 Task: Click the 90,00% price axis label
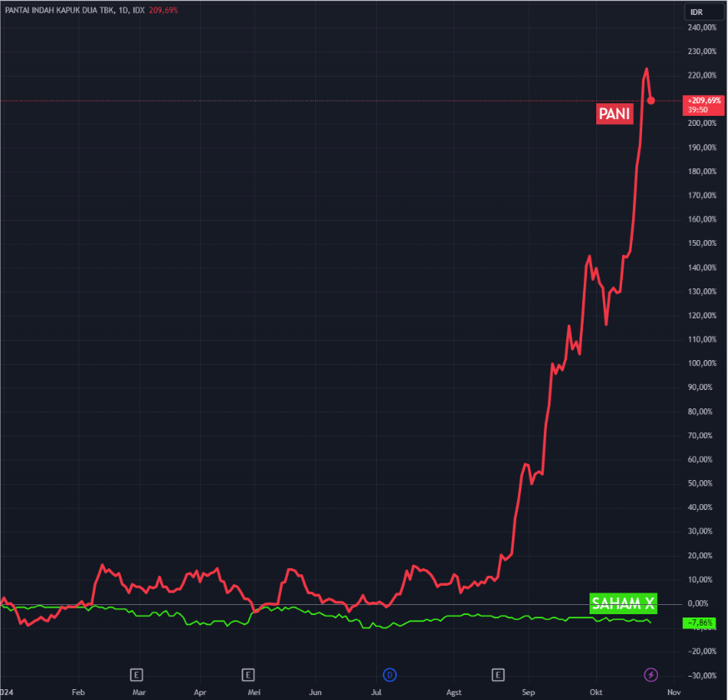[700, 387]
